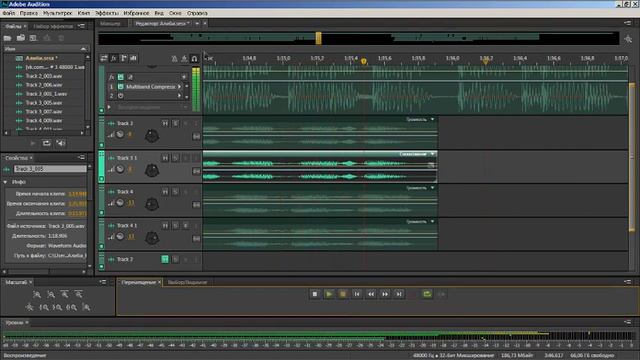Viewport: 640px width, 360px height.
Task: Click the Play transport button
Action: [329, 294]
